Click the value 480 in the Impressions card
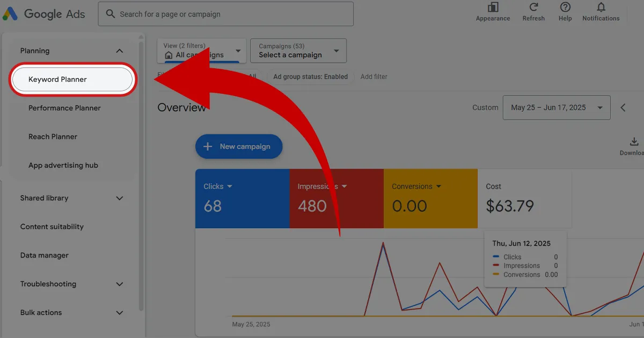The width and height of the screenshot is (644, 338). (x=312, y=206)
